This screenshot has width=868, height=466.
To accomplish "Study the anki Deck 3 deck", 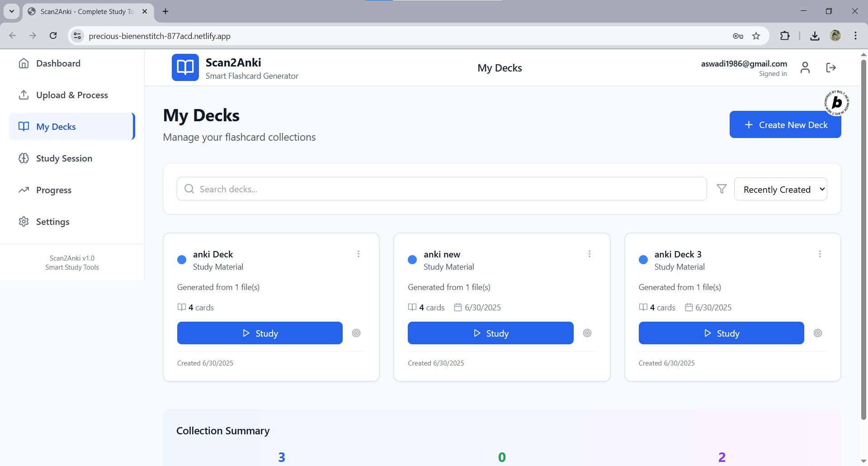I will click(x=722, y=333).
